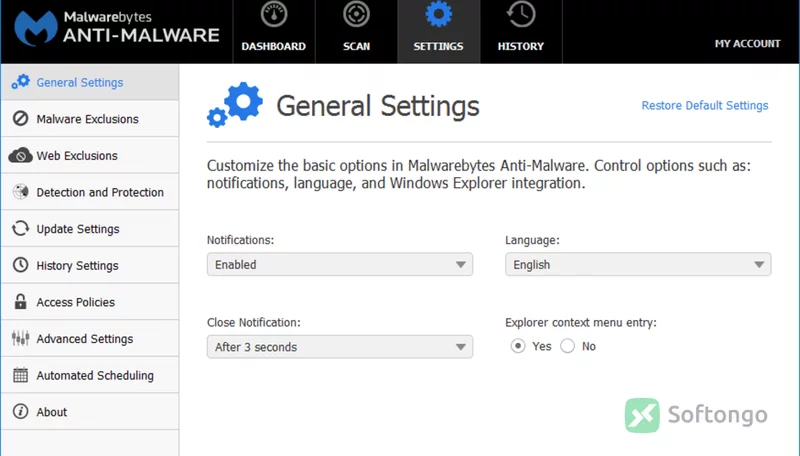
Task: Open the About section
Action: pyautogui.click(x=90, y=412)
